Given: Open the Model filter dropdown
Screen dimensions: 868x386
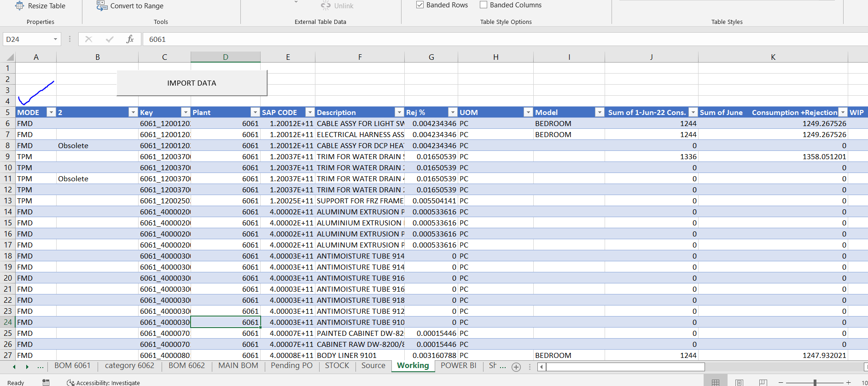Looking at the screenshot, I should tap(600, 112).
